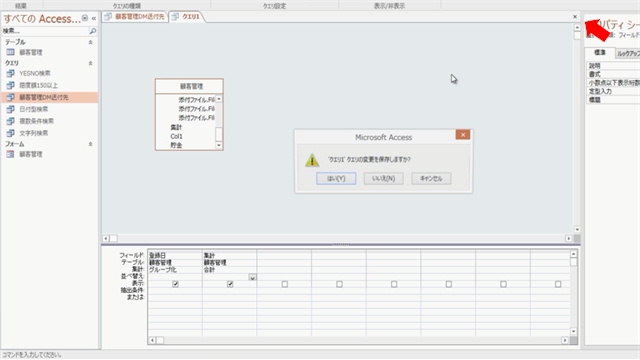Click いいえ(N) in the save dialog
Image resolution: width=640 pixels, height=360 pixels.
pos(384,178)
